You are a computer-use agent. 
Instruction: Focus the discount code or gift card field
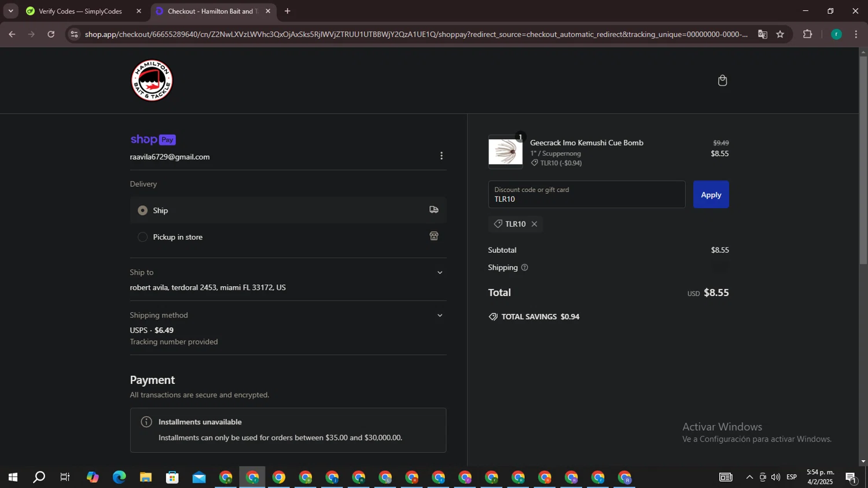[x=587, y=194]
